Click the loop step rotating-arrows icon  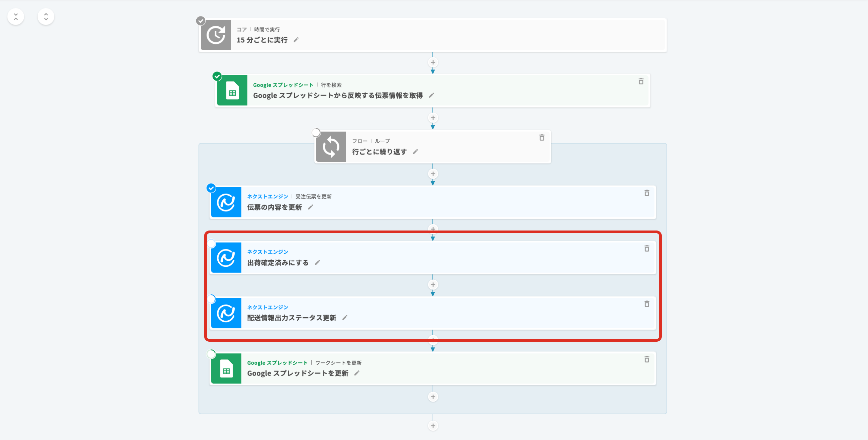331,147
